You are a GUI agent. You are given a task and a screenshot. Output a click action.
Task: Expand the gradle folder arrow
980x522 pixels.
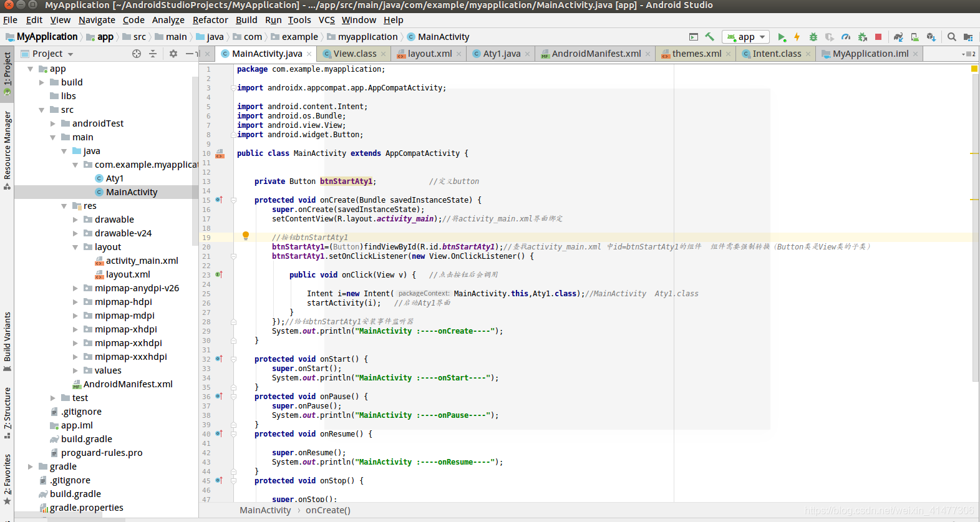31,466
